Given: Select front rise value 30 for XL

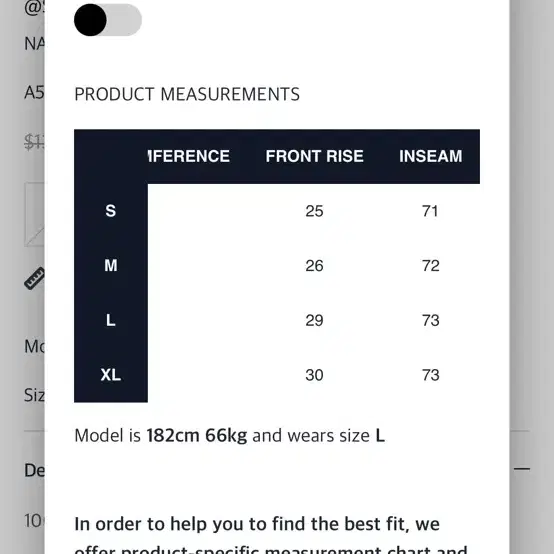Looking at the screenshot, I should pyautogui.click(x=314, y=375).
